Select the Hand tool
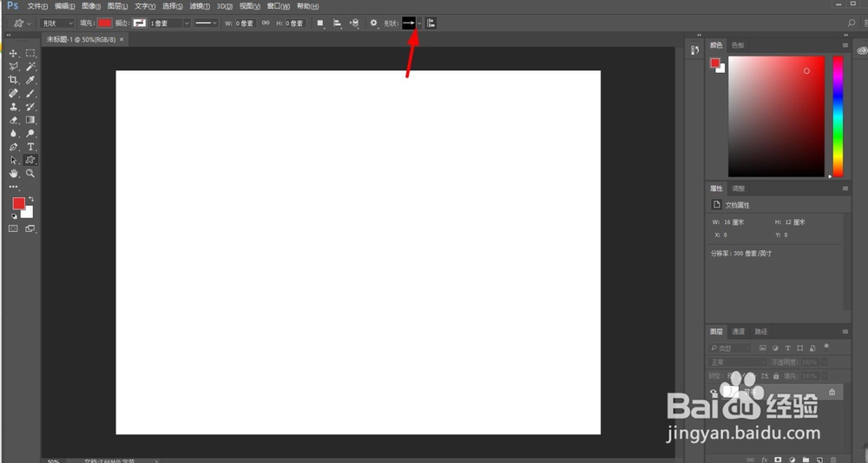 (13, 174)
